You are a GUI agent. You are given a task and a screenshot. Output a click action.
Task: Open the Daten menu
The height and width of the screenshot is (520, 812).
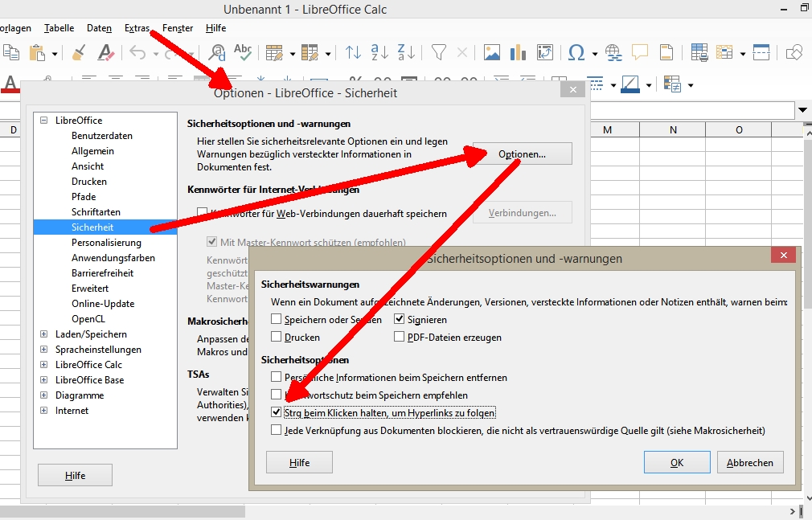99,28
